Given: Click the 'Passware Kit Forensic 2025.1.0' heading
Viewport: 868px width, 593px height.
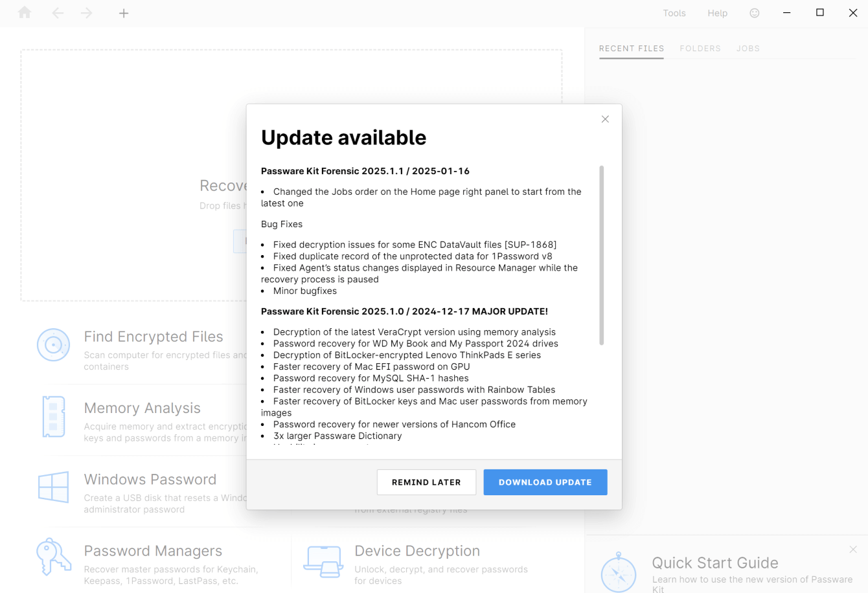Looking at the screenshot, I should pos(404,311).
